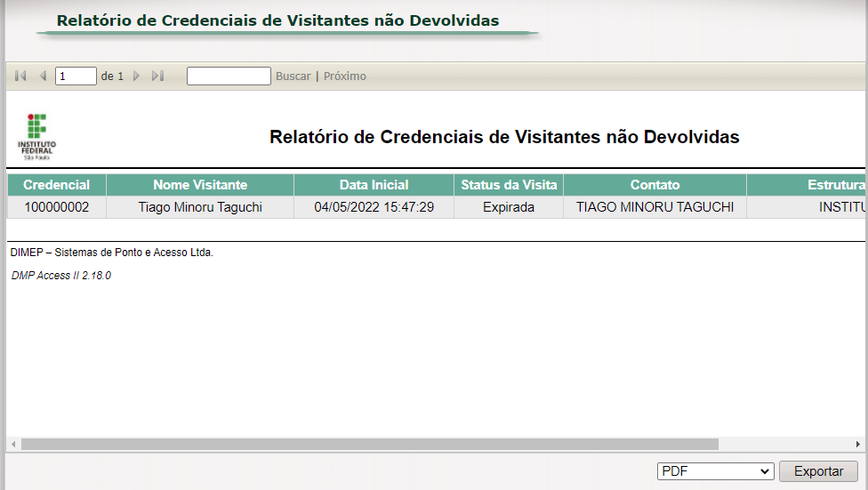
Task: Select contact TIAGO MINORU TAGUCHI cell
Action: [x=655, y=207]
